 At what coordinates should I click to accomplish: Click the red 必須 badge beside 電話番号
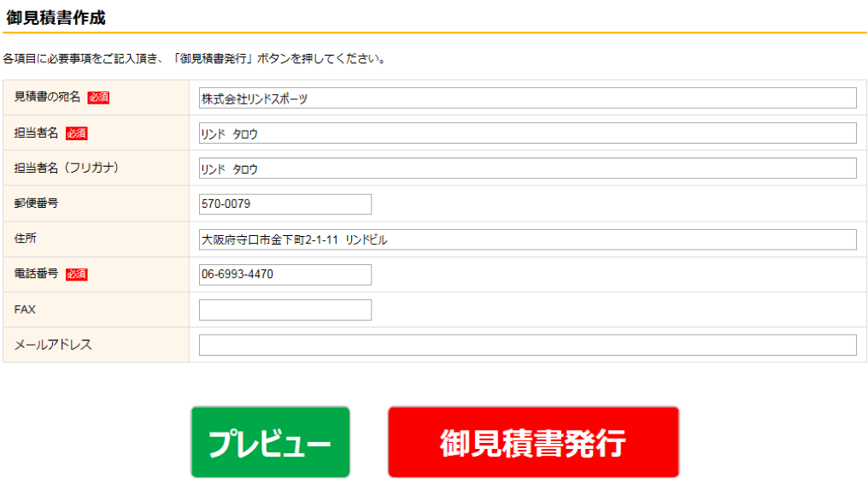point(77,274)
